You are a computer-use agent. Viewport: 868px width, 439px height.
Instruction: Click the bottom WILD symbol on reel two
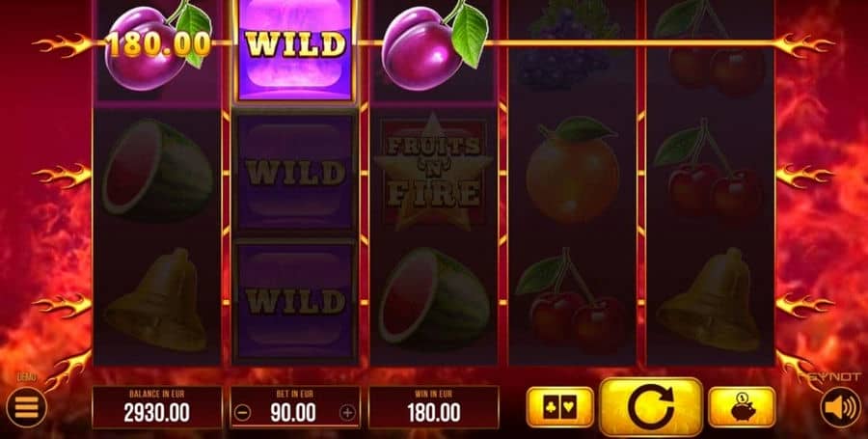(x=295, y=301)
